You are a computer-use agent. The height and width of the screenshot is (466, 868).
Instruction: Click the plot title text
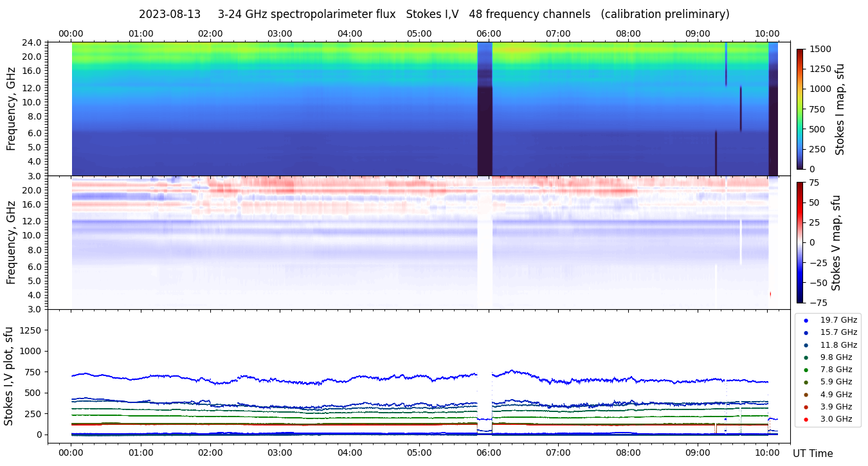pos(434,14)
